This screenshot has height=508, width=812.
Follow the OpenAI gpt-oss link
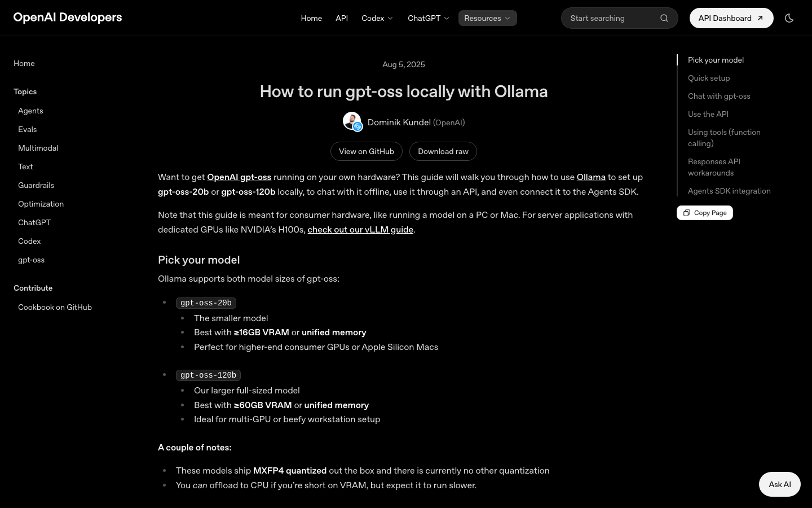tap(239, 177)
